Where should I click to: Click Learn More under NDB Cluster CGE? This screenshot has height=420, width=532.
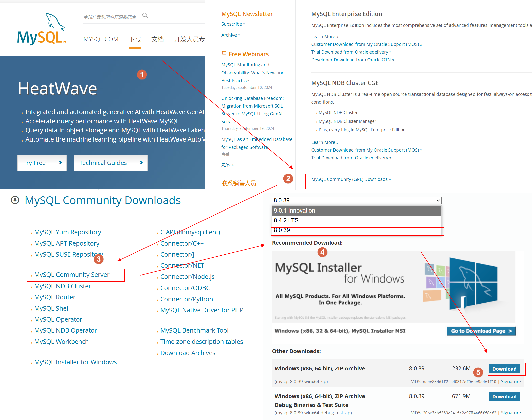(x=325, y=142)
